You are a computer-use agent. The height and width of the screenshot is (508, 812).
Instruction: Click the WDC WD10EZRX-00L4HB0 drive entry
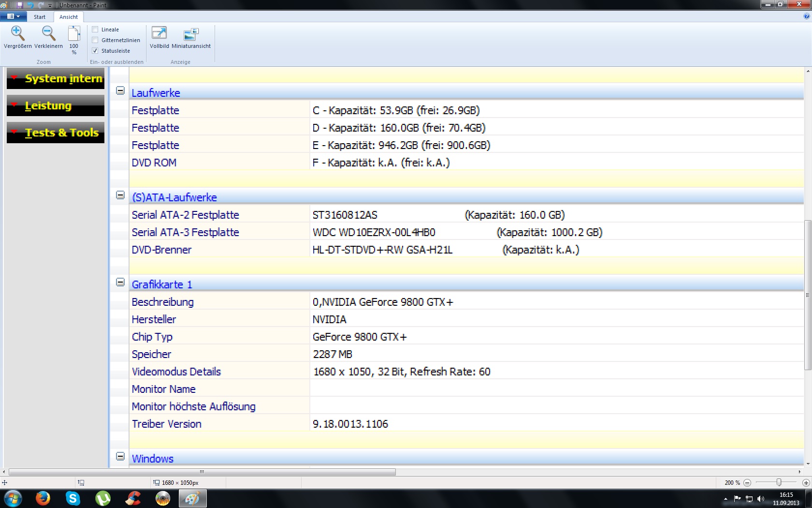pos(374,232)
